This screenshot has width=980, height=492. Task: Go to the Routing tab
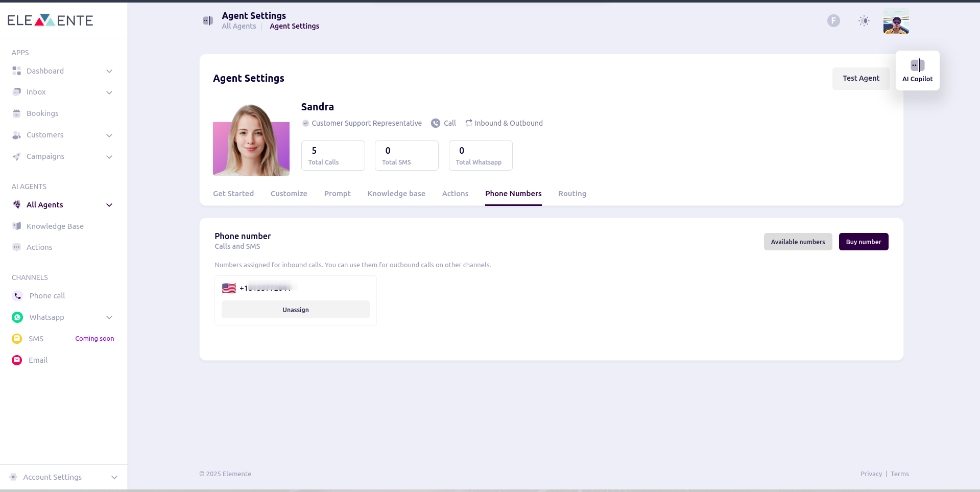pos(572,194)
